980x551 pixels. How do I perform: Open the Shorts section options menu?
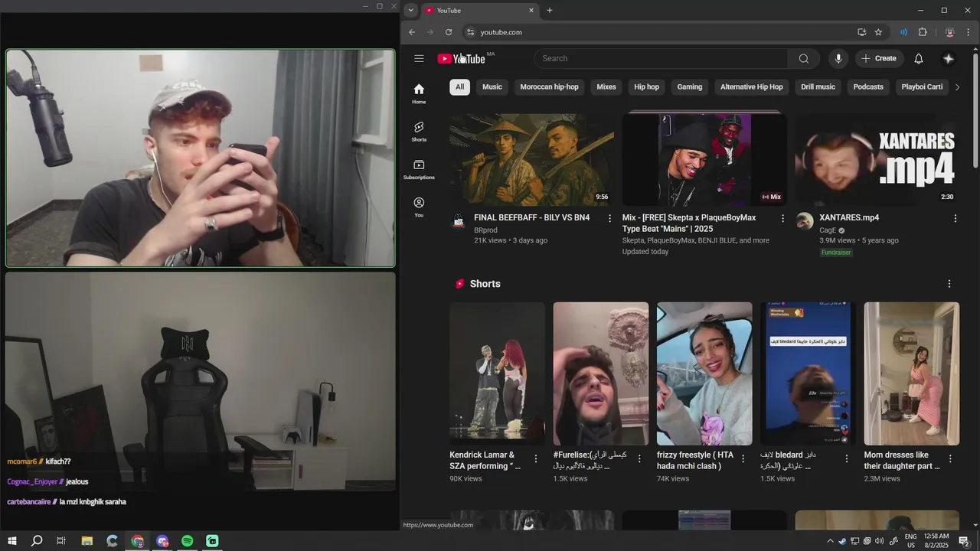[x=949, y=284]
